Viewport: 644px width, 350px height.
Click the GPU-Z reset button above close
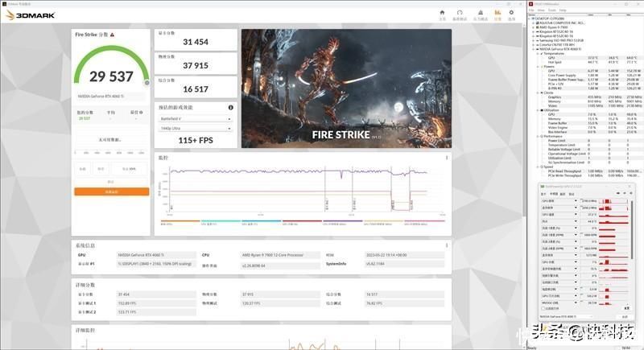(627, 308)
